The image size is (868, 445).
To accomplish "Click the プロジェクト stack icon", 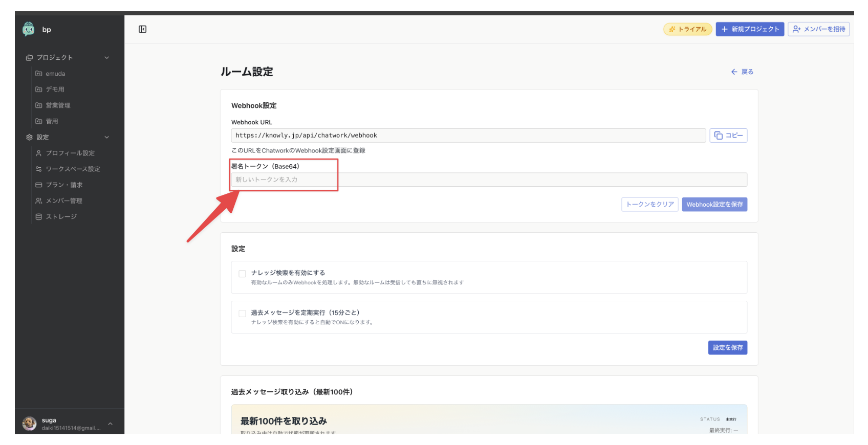I will tap(30, 58).
